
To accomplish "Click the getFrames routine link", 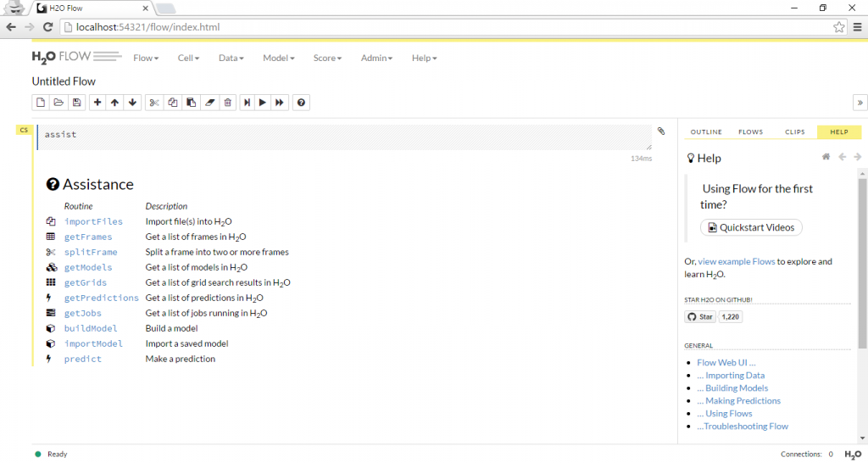I will [88, 237].
